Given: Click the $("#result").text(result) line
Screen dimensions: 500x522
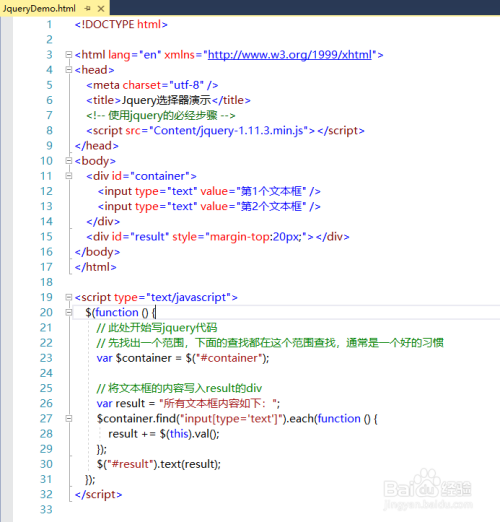Looking at the screenshot, I should point(159,464).
